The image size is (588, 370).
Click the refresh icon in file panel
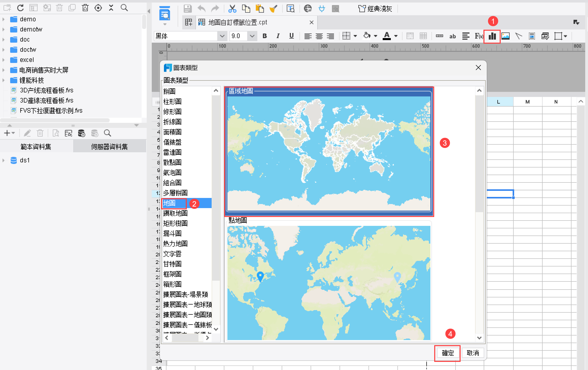coord(20,8)
